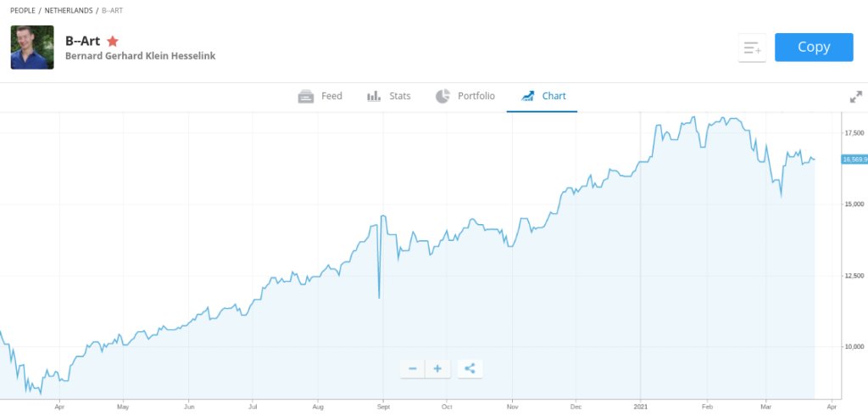
Task: Click the name Bernard Gerhard Klein Hesselink
Action: [x=140, y=56]
